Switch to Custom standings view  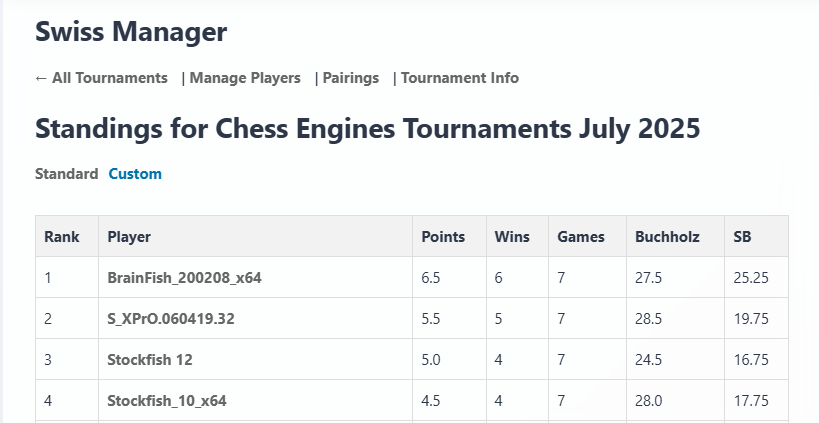tap(135, 173)
